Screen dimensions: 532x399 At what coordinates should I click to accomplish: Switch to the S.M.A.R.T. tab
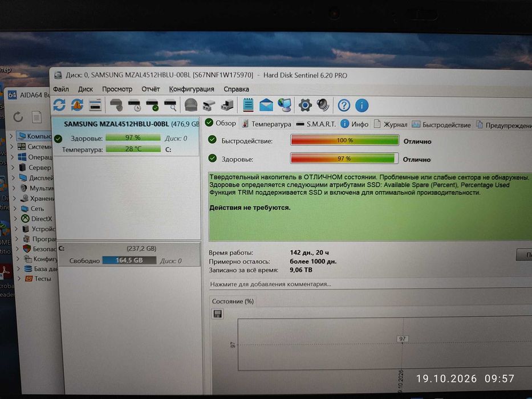tap(316, 124)
